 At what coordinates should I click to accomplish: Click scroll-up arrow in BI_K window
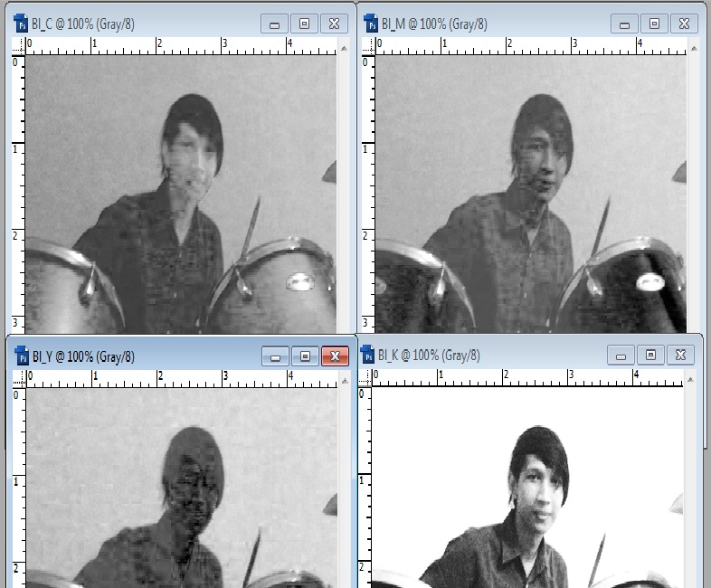690,379
